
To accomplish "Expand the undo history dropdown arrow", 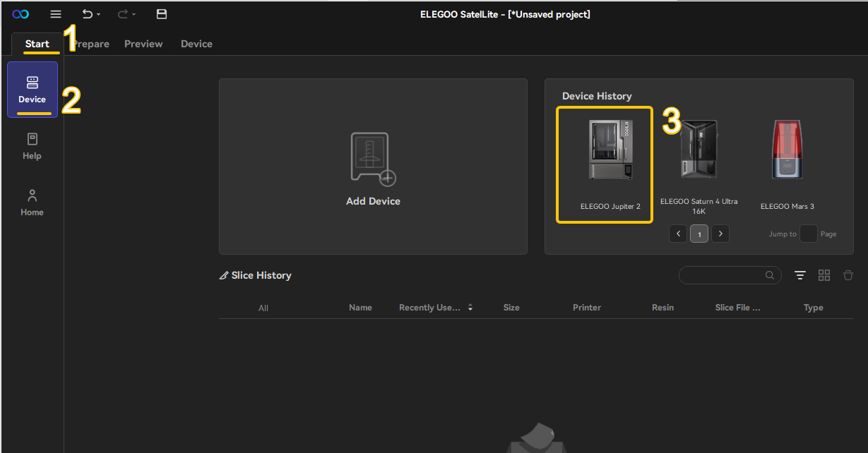I will (x=98, y=15).
